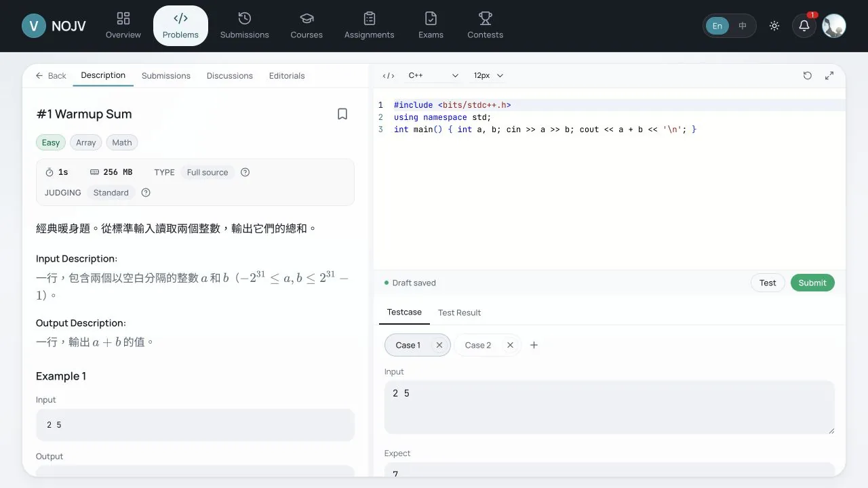Select the Testcase tab
This screenshot has height=488, width=868.
(x=404, y=312)
